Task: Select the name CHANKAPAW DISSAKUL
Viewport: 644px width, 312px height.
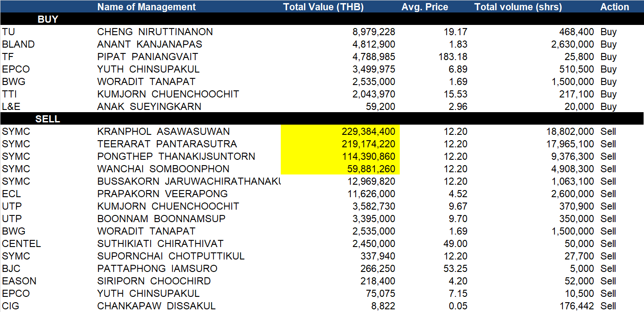Action: point(156,306)
